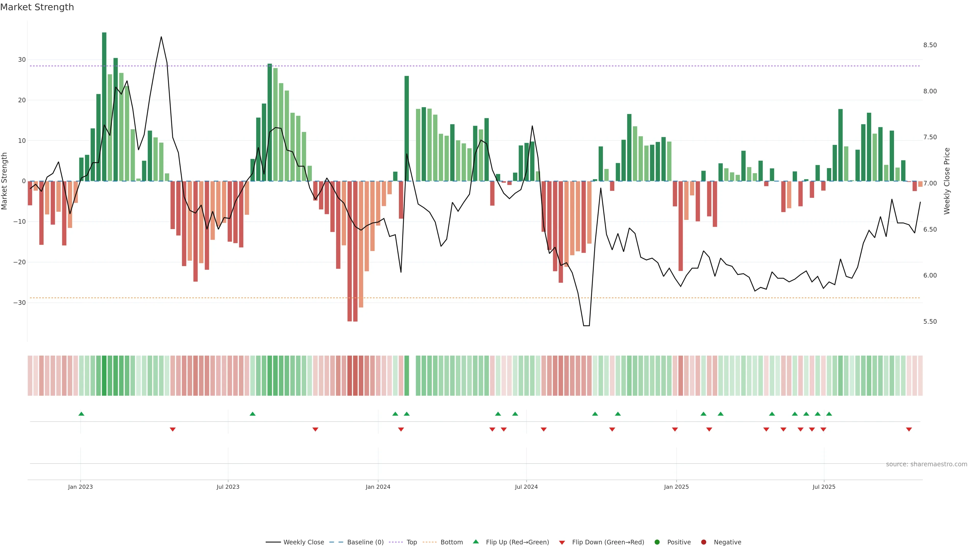Click the source: sharemaestro.com text
The image size is (980, 551).
pos(926,464)
